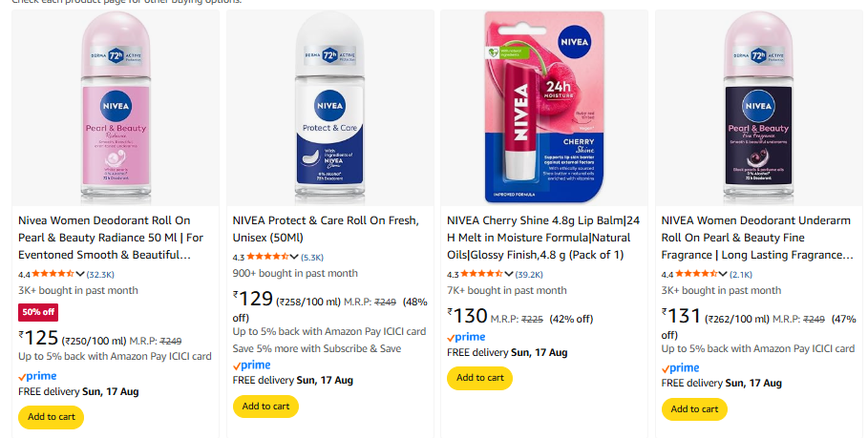This screenshot has height=438, width=868.
Task: Click the 50% off deal badge
Action: click(38, 312)
